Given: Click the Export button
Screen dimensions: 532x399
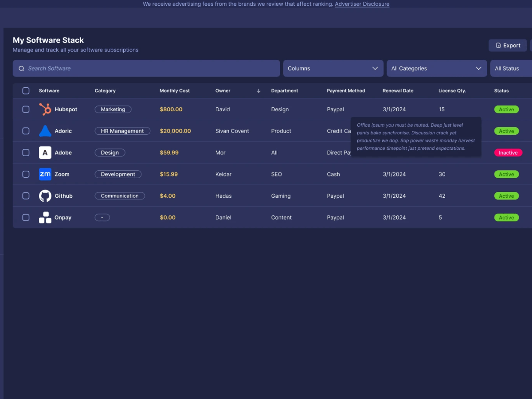Looking at the screenshot, I should tap(508, 45).
